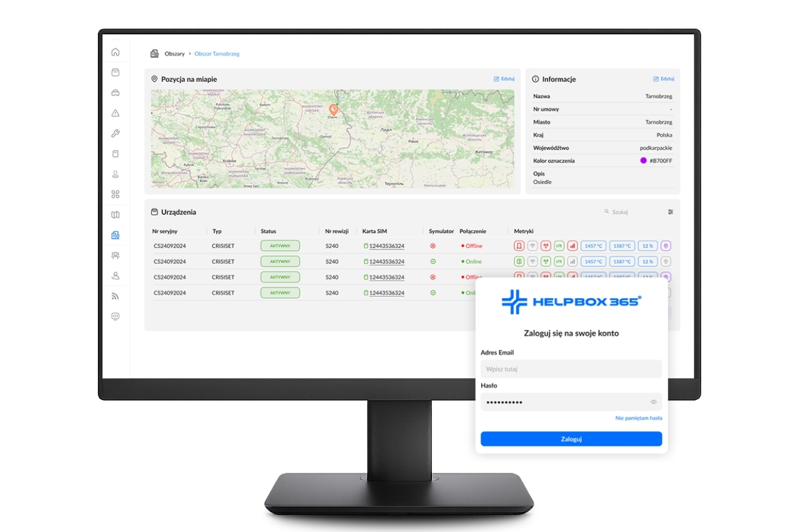
Task: Click Obszary in the breadcrumb trail
Action: 174,54
